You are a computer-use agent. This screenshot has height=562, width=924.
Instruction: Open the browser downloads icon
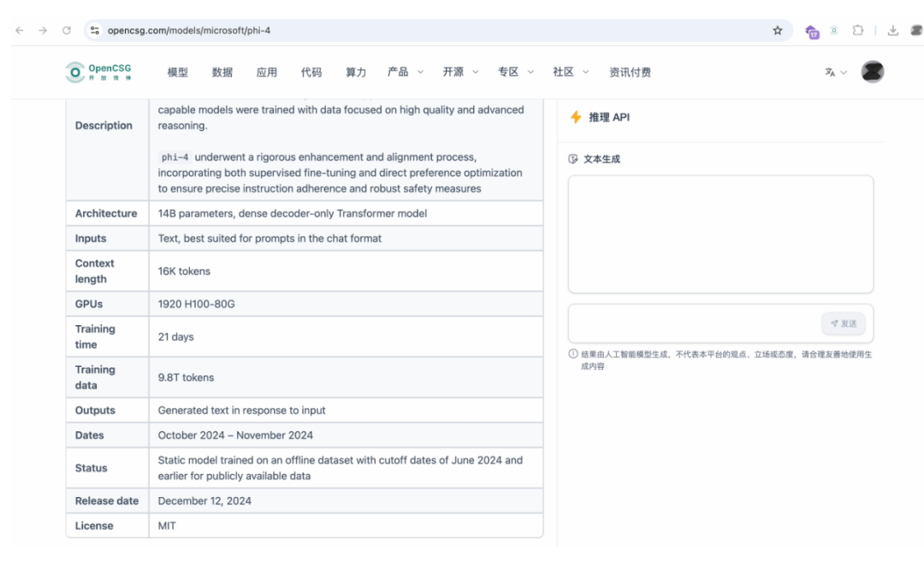pyautogui.click(x=892, y=30)
